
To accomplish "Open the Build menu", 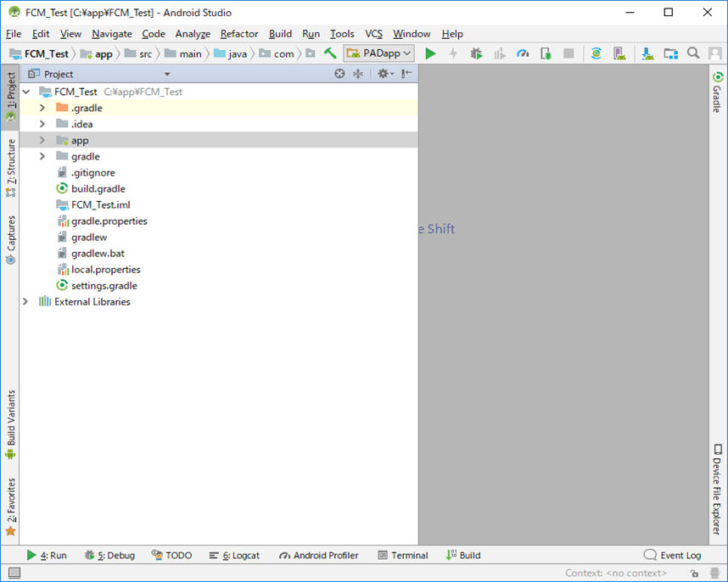I will 281,34.
